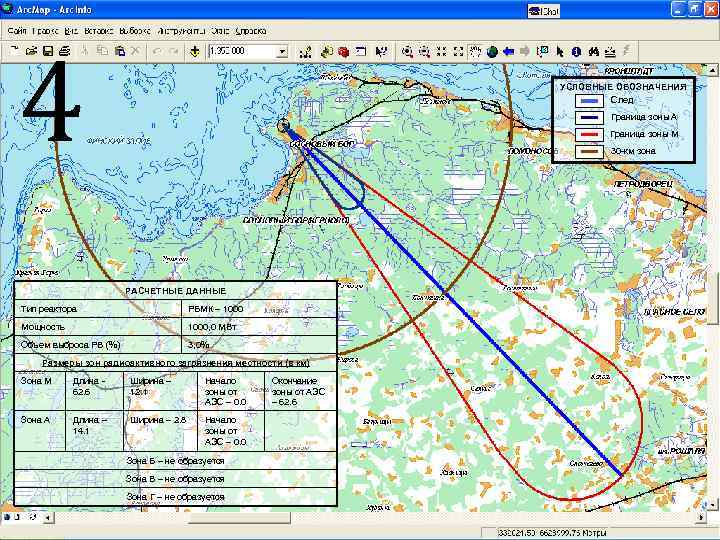720x540 pixels.
Task: Switch to layout view button
Action: tap(17, 518)
